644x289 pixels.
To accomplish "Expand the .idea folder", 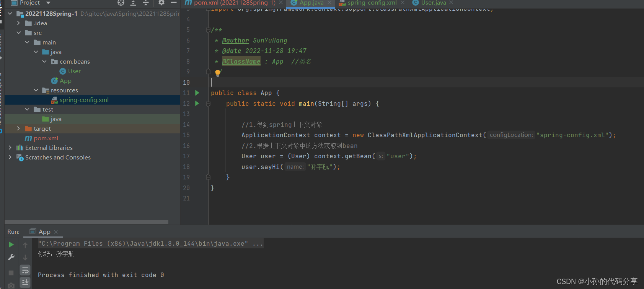I will coord(18,23).
